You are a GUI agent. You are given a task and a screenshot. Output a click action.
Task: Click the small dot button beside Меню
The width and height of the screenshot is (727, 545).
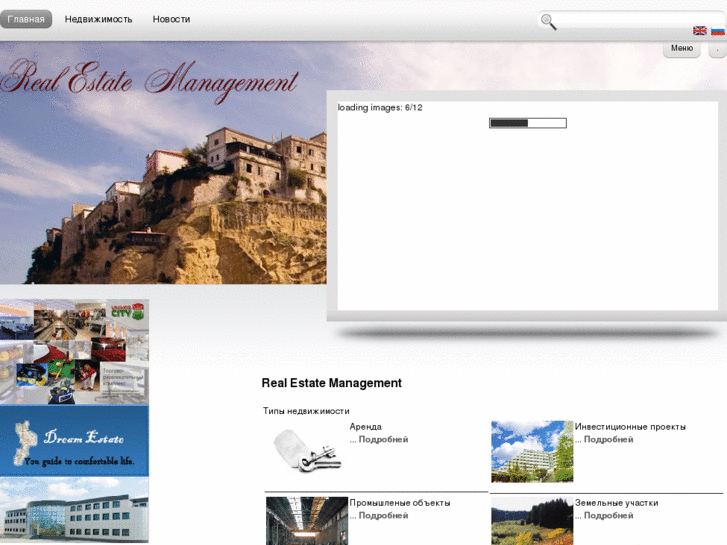click(x=718, y=49)
